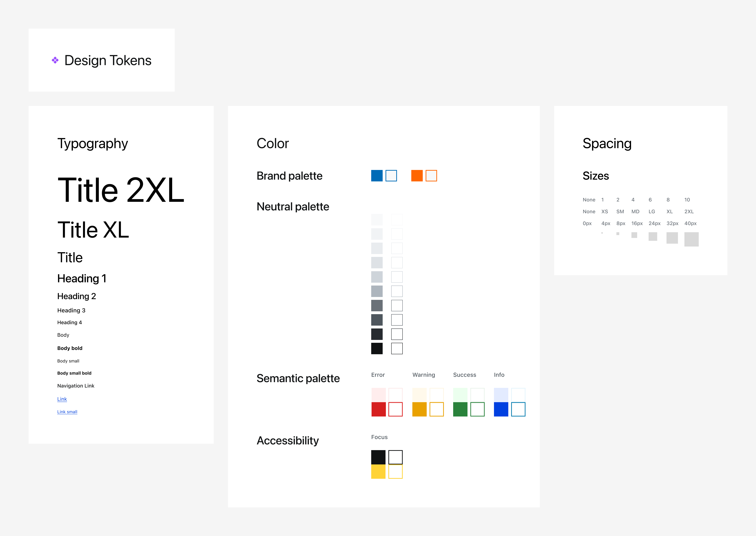This screenshot has height=536, width=756.
Task: Pick the solid red Error swatch
Action: (x=379, y=409)
